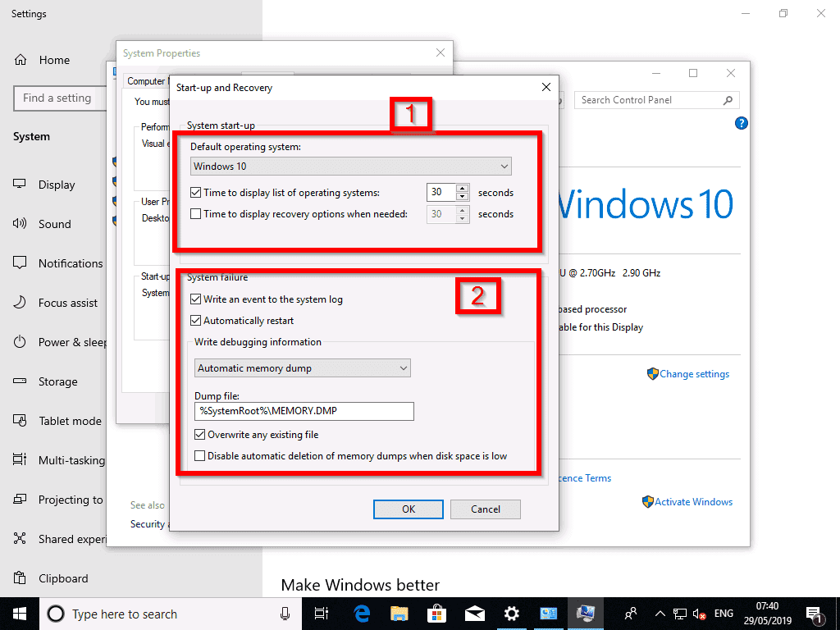This screenshot has height=630, width=840.
Task: Click the Dump file path field
Action: (x=304, y=411)
